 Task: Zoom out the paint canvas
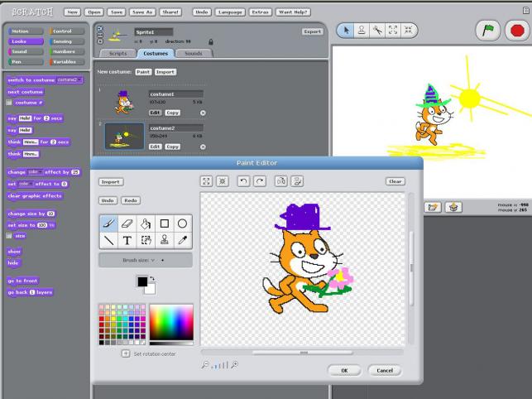[x=204, y=365]
